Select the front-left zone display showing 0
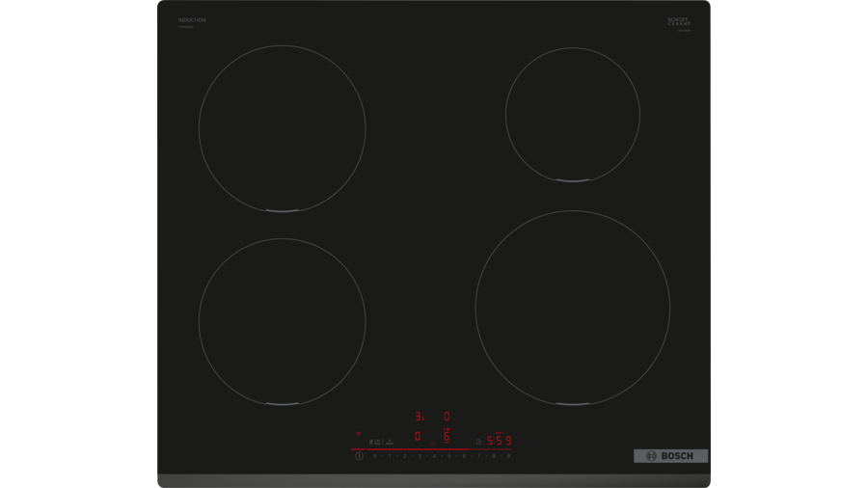The height and width of the screenshot is (488, 868). pyautogui.click(x=418, y=436)
